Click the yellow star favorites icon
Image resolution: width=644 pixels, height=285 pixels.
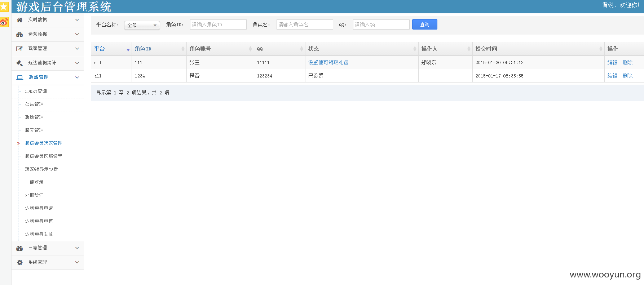(4, 6)
